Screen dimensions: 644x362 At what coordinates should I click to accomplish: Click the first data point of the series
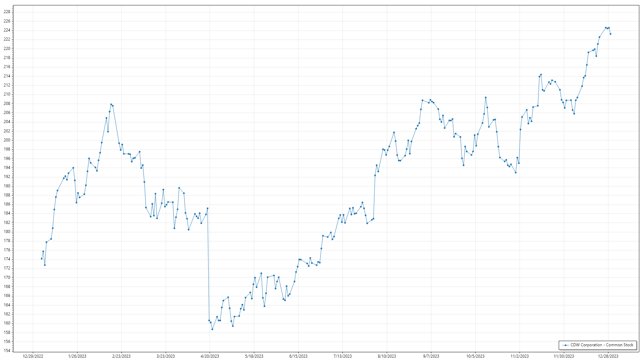[x=42, y=259]
